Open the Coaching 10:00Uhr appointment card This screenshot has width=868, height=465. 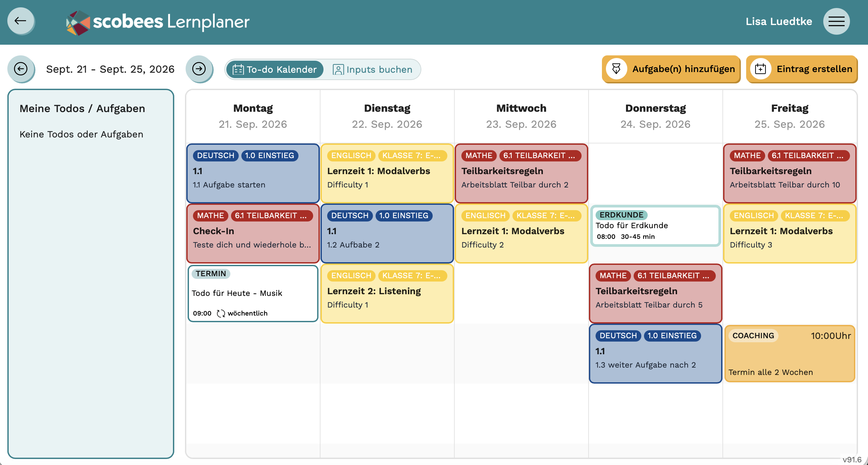[x=790, y=354]
